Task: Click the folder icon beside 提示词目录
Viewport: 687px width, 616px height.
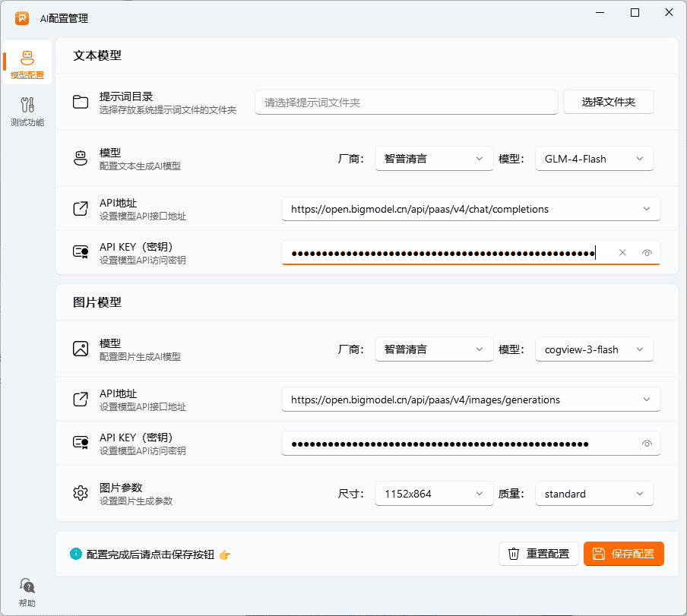Action: (x=81, y=103)
